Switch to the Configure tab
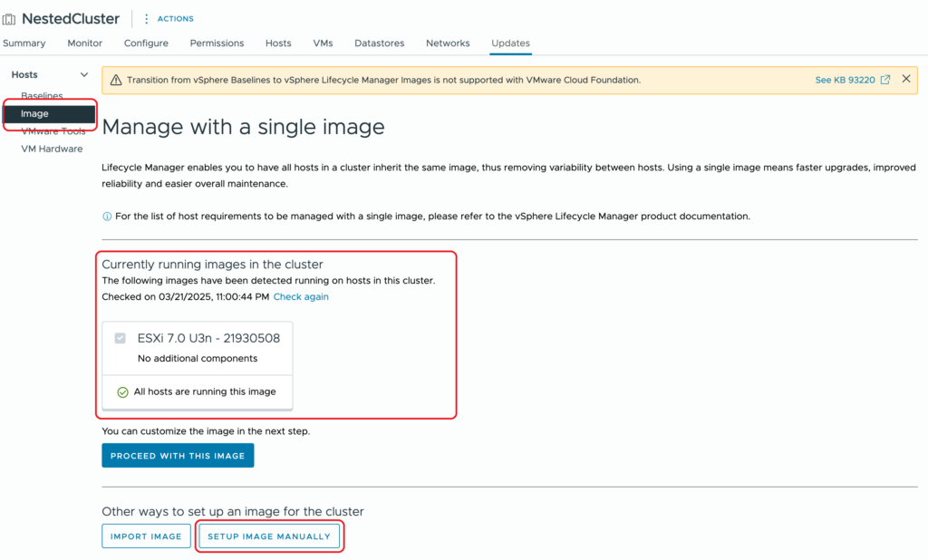The image size is (928, 560). pos(146,43)
